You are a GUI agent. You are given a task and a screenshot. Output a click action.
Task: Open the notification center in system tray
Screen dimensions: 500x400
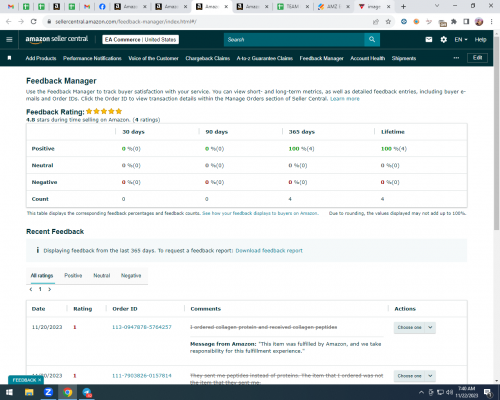pyautogui.click(x=488, y=392)
